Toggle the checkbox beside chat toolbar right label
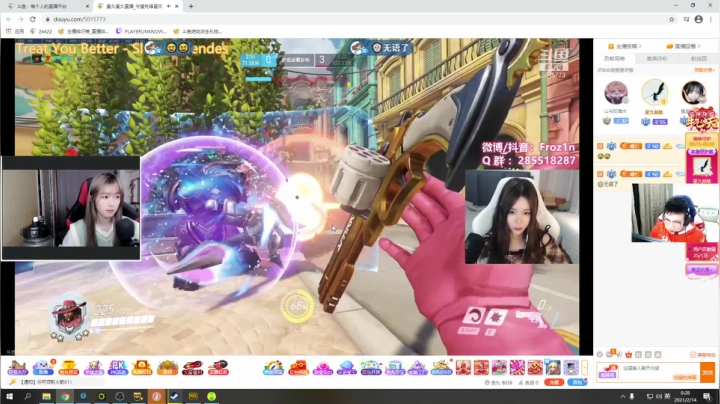The image size is (720, 404). [693, 354]
